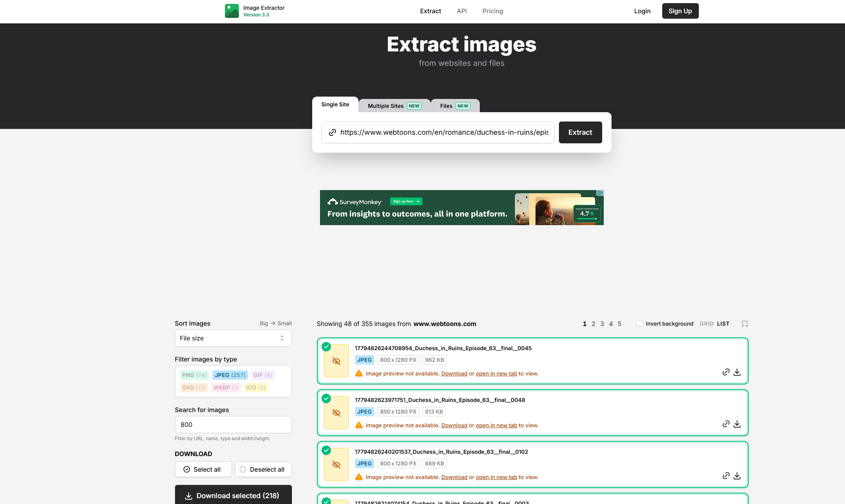Toggle the GIF (4) type filter
845x504 pixels.
[x=263, y=375]
